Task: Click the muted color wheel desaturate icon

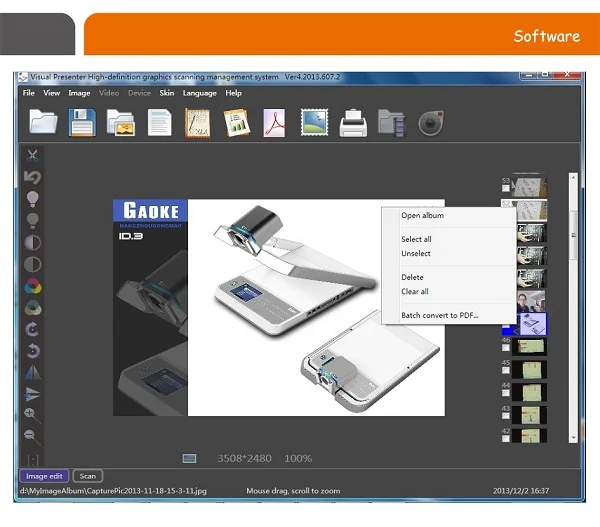Action: 33,308
